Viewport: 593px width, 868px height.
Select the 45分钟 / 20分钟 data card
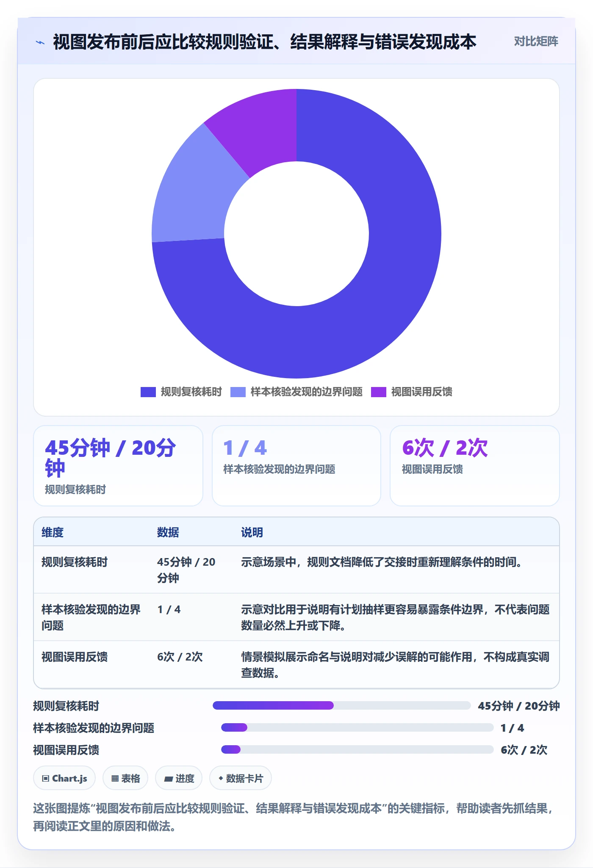(x=118, y=466)
